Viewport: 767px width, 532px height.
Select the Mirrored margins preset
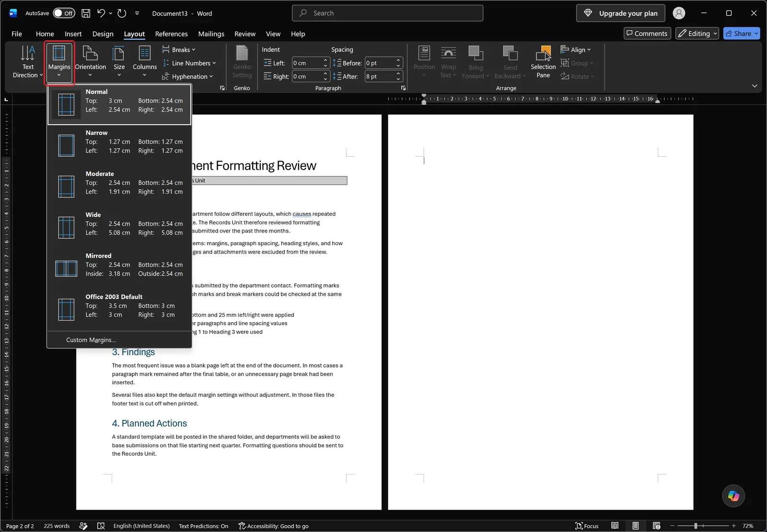(119, 268)
